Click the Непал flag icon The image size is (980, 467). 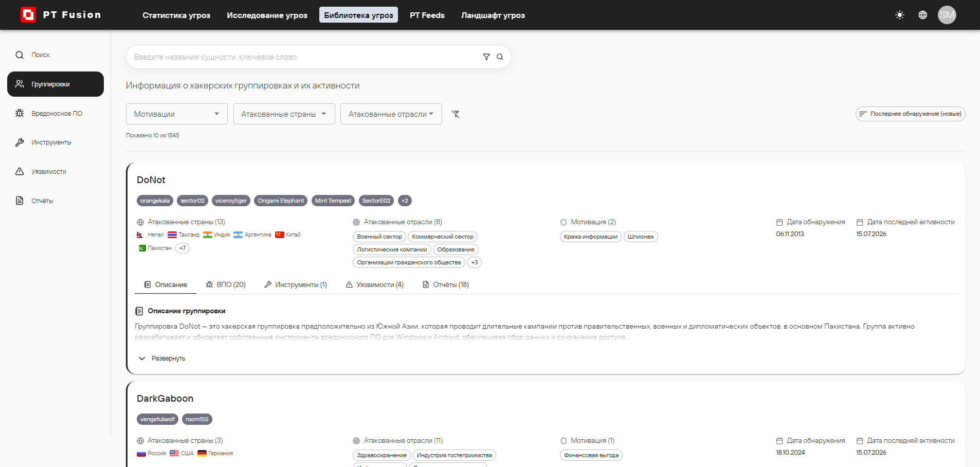click(140, 235)
